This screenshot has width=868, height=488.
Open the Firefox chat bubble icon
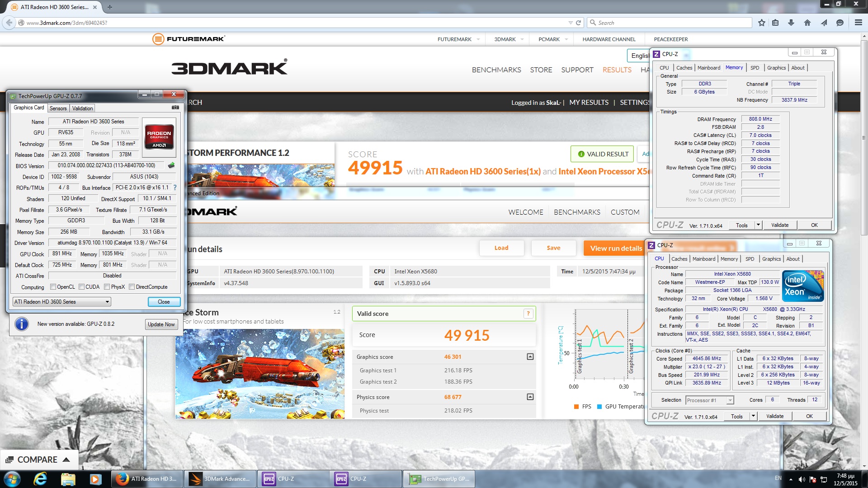(x=840, y=23)
